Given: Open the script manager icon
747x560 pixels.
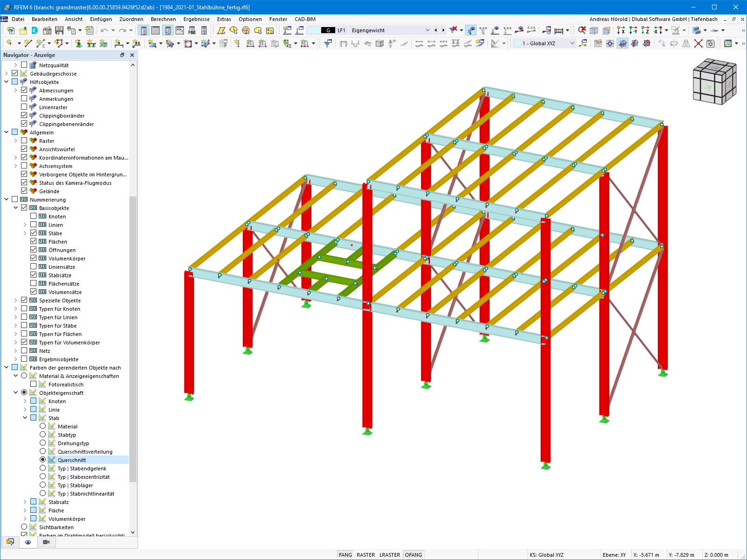Looking at the screenshot, I should [192, 30].
